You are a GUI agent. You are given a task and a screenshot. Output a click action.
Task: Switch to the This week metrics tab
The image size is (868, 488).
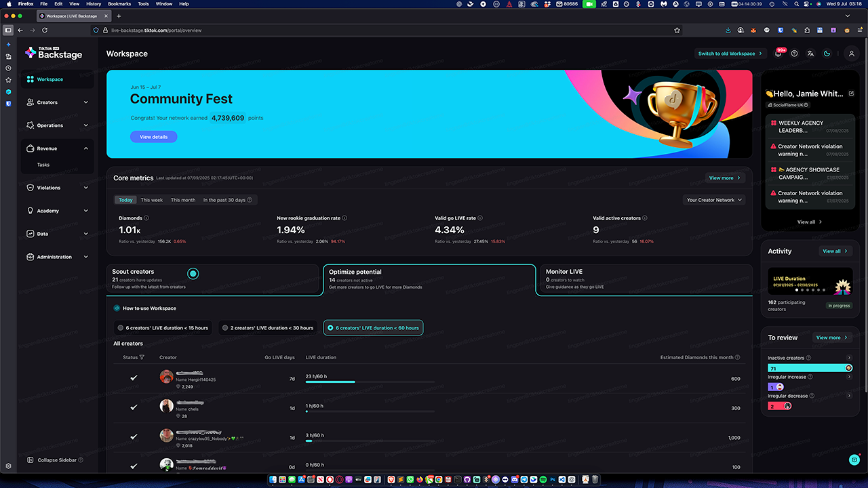point(152,200)
